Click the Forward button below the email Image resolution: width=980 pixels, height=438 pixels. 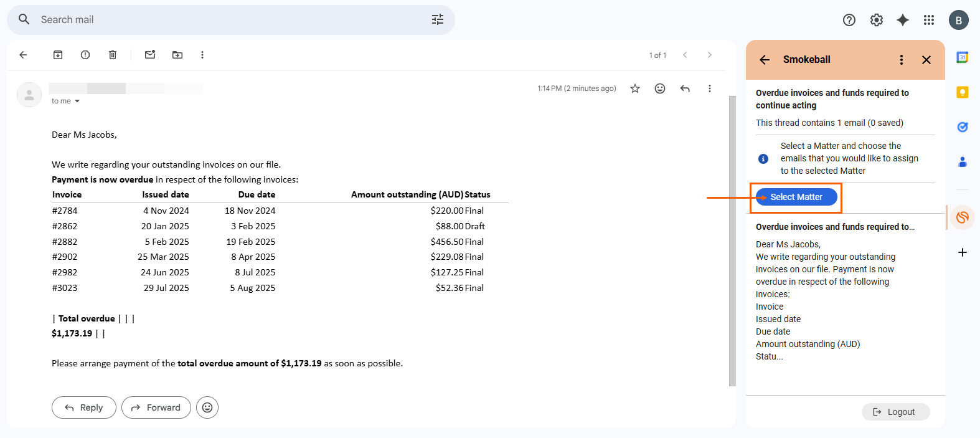pyautogui.click(x=156, y=407)
